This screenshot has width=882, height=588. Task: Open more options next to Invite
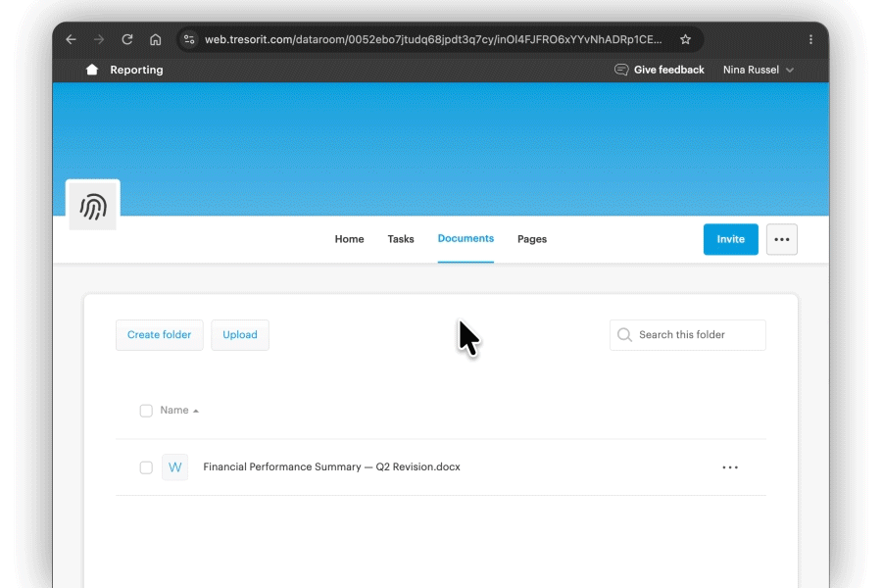781,239
